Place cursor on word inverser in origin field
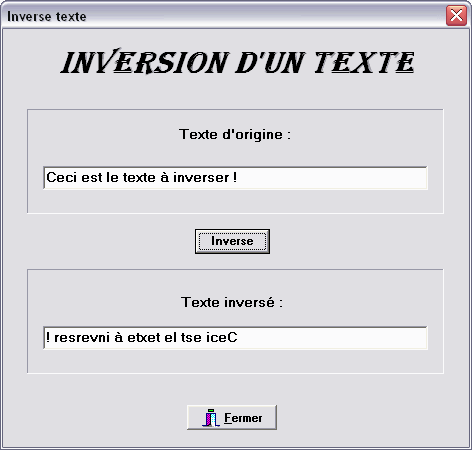472x450 pixels. pos(201,177)
